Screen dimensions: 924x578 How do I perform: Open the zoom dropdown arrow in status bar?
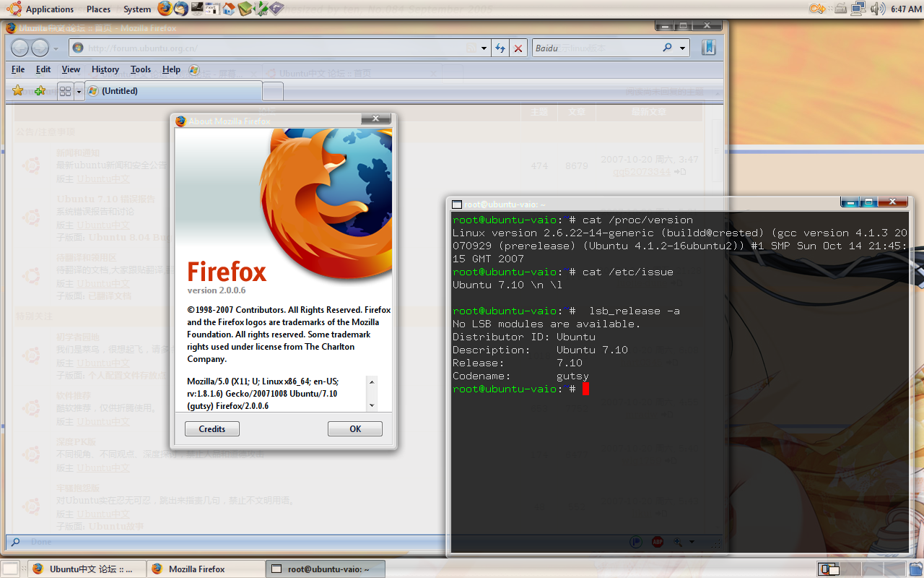point(692,541)
